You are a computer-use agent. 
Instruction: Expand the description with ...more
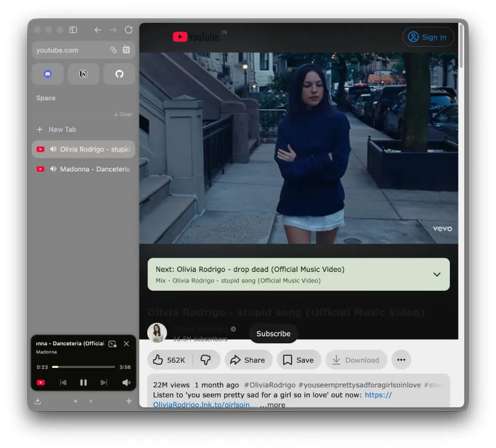pyautogui.click(x=273, y=405)
